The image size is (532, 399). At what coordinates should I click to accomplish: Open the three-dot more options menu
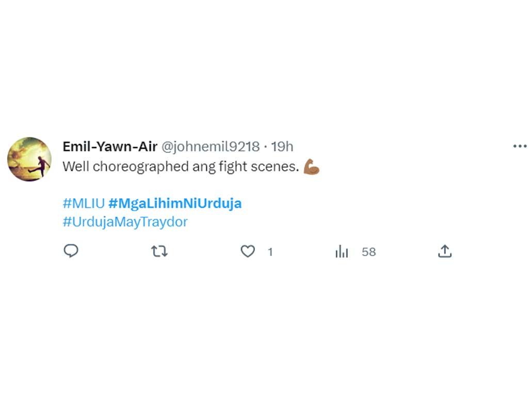pos(519,147)
